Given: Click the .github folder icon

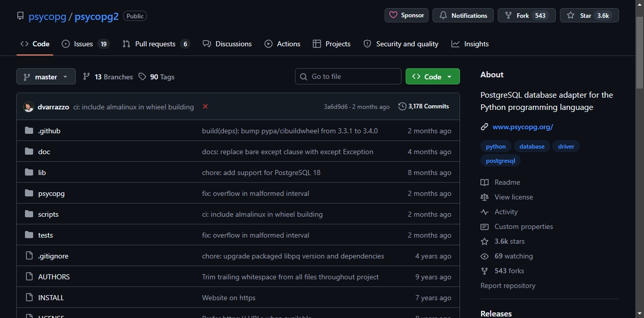Looking at the screenshot, I should click(29, 131).
